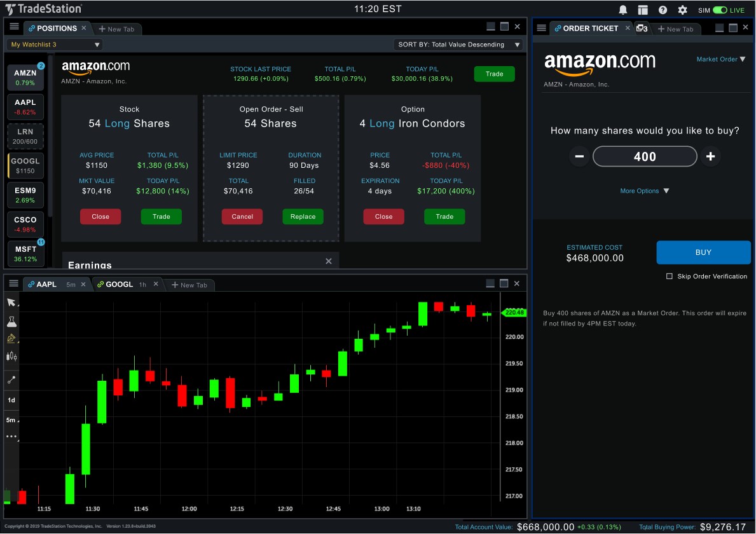Click the help question mark icon
The image size is (756, 534).
[x=663, y=10]
